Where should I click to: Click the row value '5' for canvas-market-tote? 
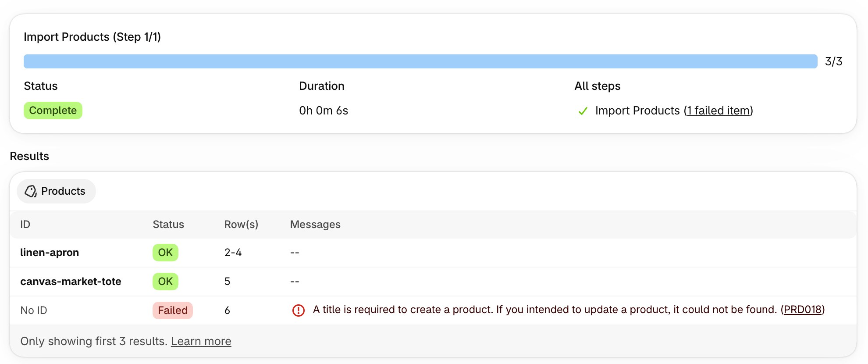tap(227, 282)
